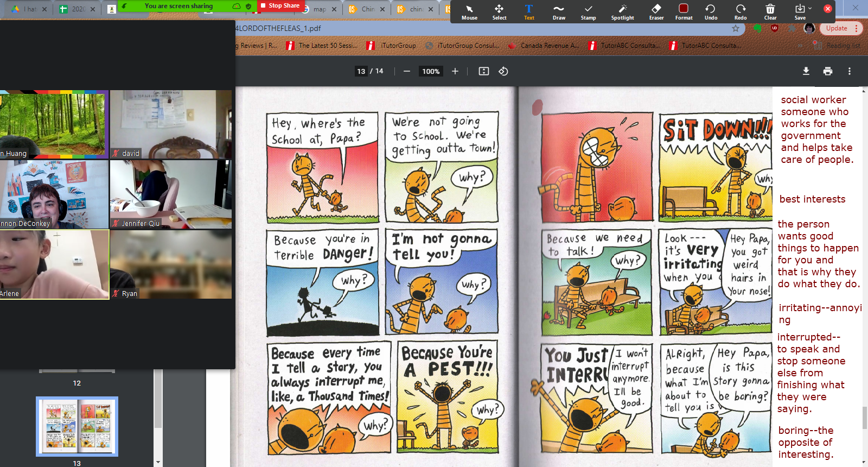Clear annotations with trash icon
Viewport: 868px width, 467px height.
(770, 11)
